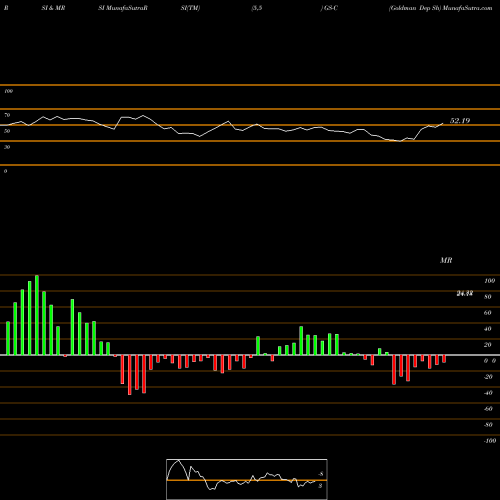Image resolution: width=500 pixels, height=500 pixels.
Task: Click RSI axis label 70
Action: click(7, 115)
